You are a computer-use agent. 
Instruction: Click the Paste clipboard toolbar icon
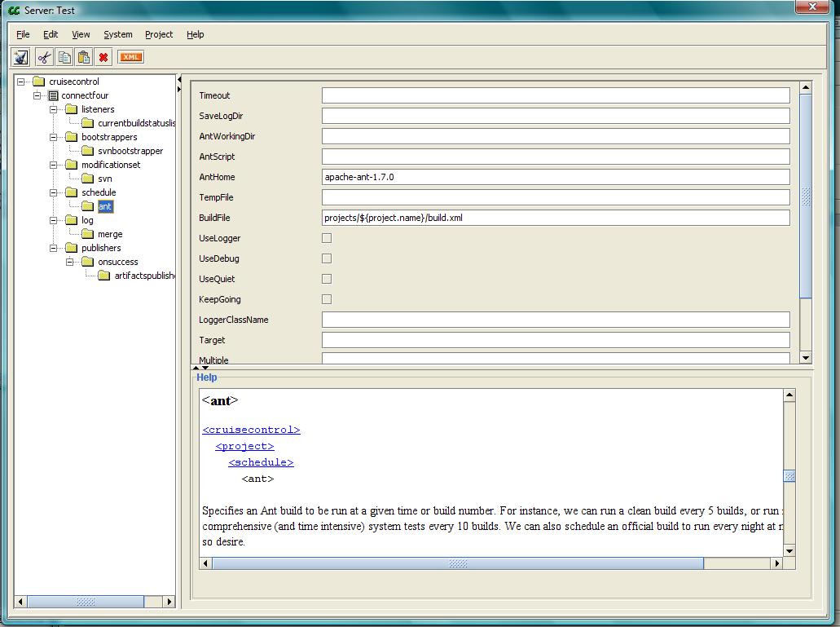(x=83, y=57)
